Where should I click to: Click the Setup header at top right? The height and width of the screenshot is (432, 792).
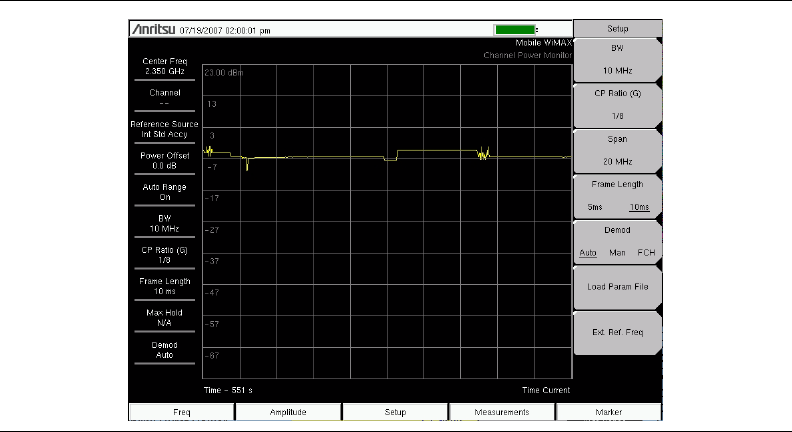coord(617,29)
